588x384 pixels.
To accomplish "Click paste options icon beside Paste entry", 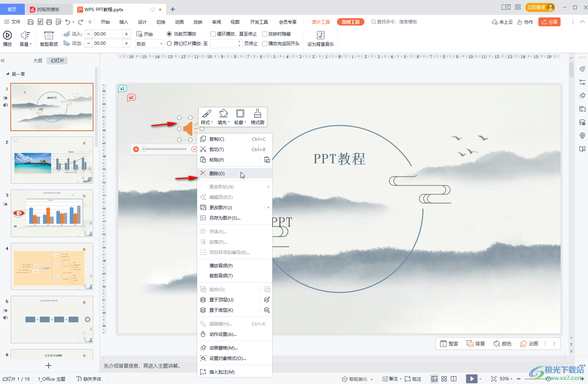I will 267,160.
